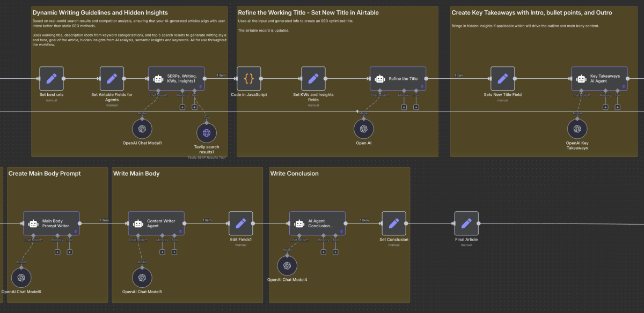Add Memory to the AI Agent Conclusion node
This screenshot has height=313, width=644.
tap(324, 252)
